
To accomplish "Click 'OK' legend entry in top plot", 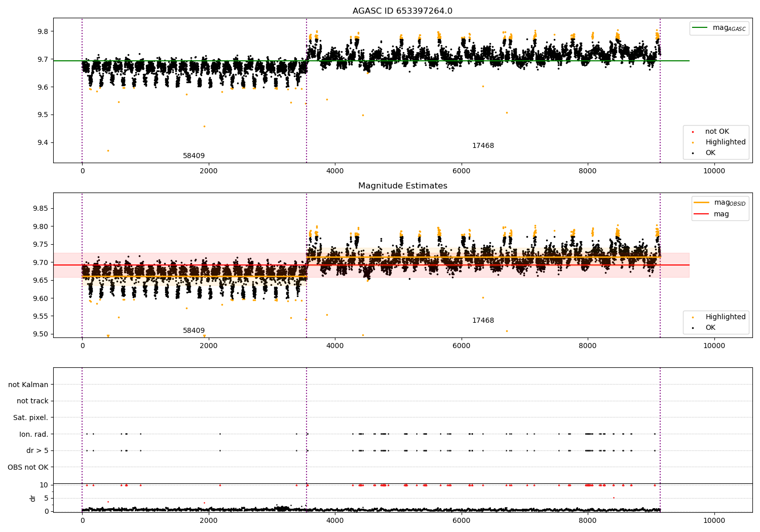I will 710,153.
